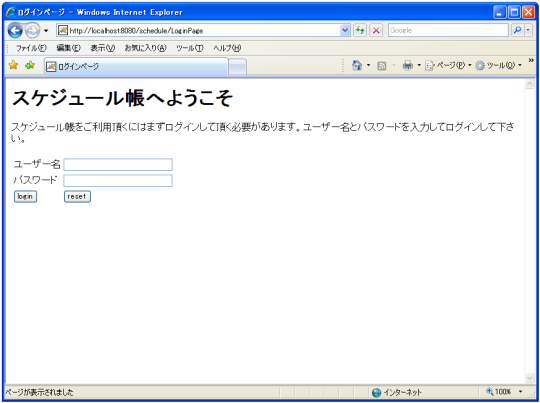Click the green Refresh arrows icon
Screen dimensions: 540x403
click(x=360, y=31)
